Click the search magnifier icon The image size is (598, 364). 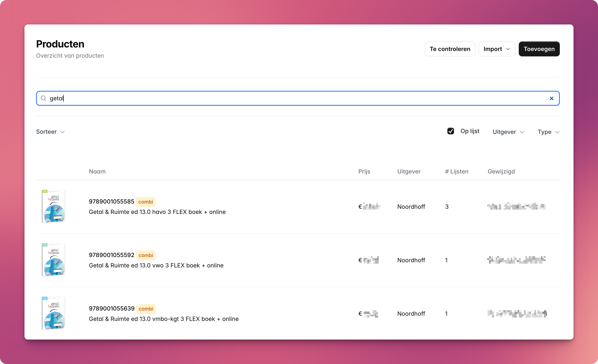coord(43,98)
